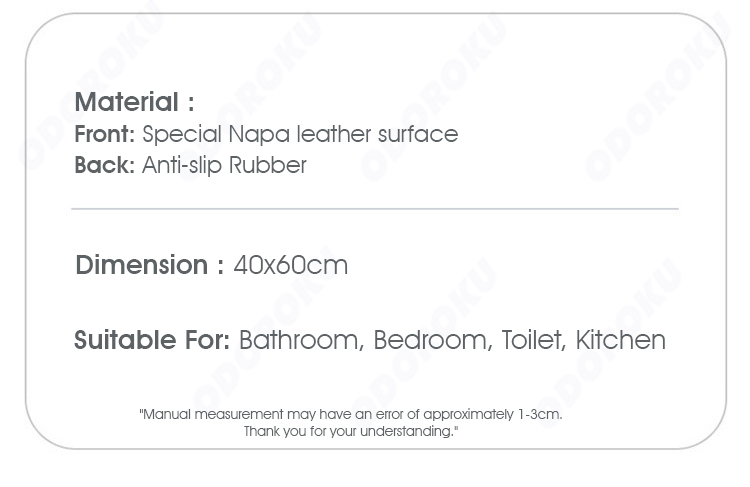Click the word Rubber
Viewport: 750px width, 487px height.
[x=267, y=166]
